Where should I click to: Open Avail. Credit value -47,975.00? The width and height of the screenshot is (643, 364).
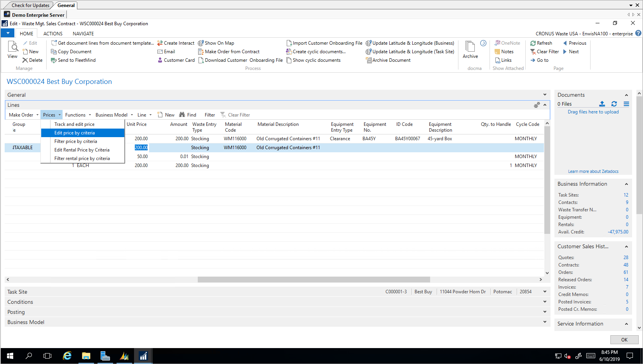click(618, 232)
